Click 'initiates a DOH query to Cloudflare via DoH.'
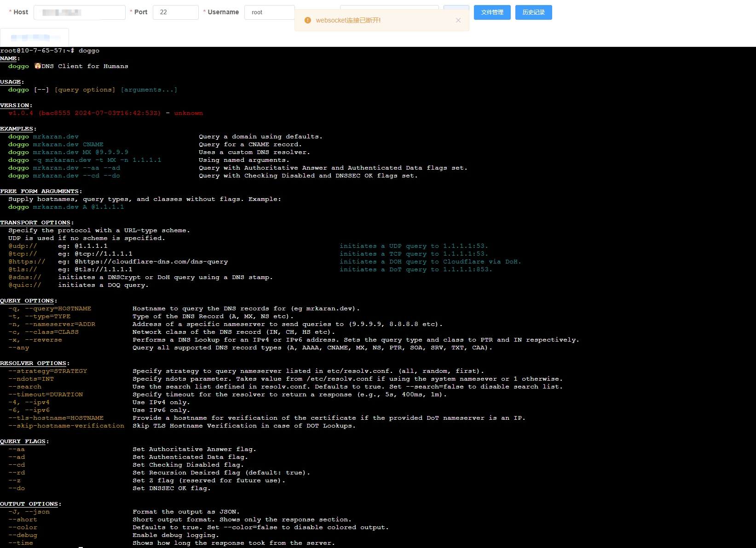This screenshot has width=756, height=548. tap(430, 262)
